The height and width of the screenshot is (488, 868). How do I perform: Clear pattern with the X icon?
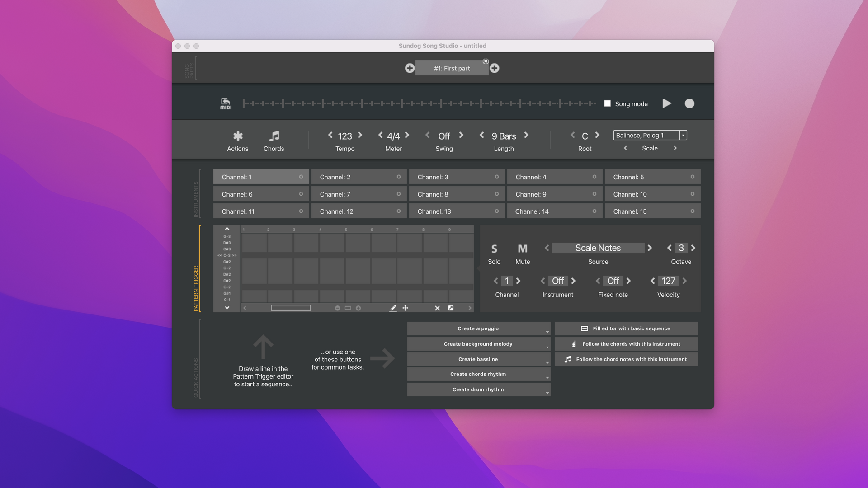coord(437,308)
